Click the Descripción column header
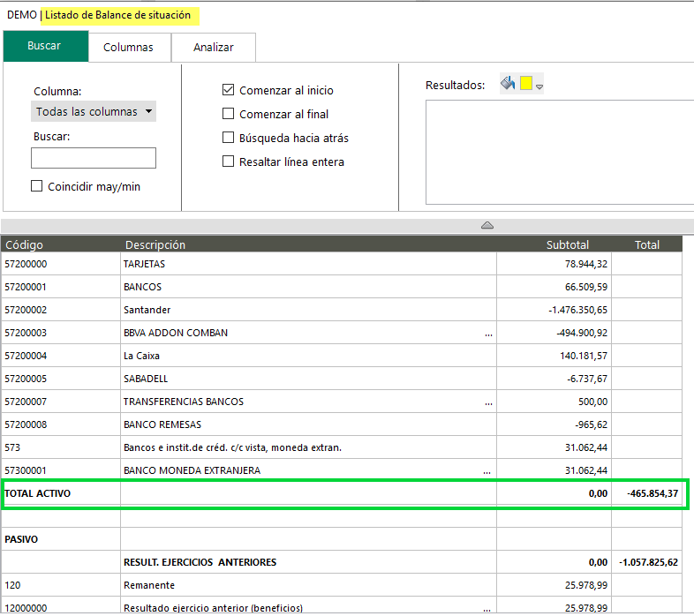Viewport: 694px width, 616px height. pos(155,244)
